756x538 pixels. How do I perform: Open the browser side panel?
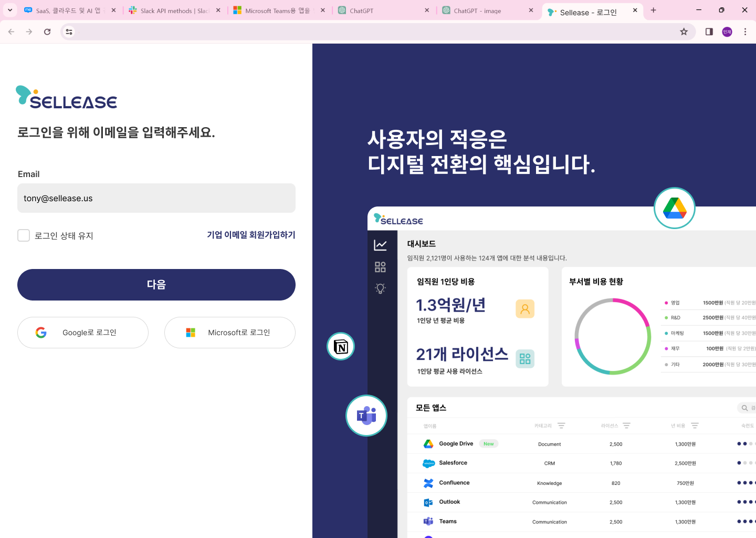[709, 32]
